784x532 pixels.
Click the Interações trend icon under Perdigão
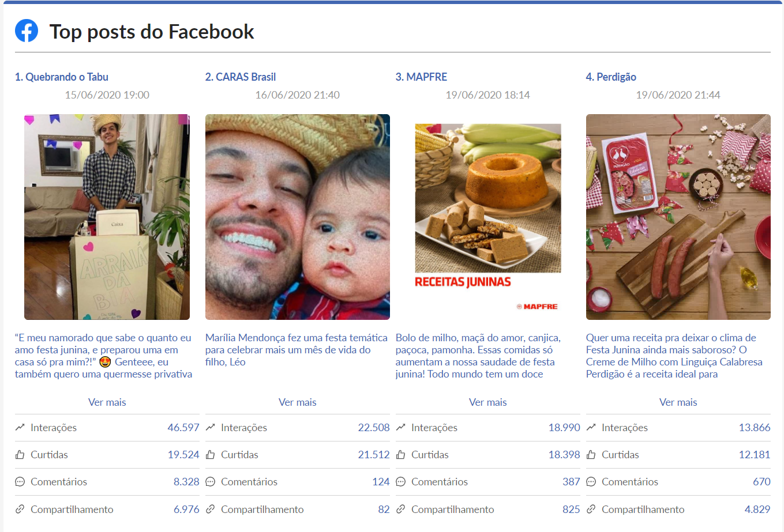tap(591, 428)
